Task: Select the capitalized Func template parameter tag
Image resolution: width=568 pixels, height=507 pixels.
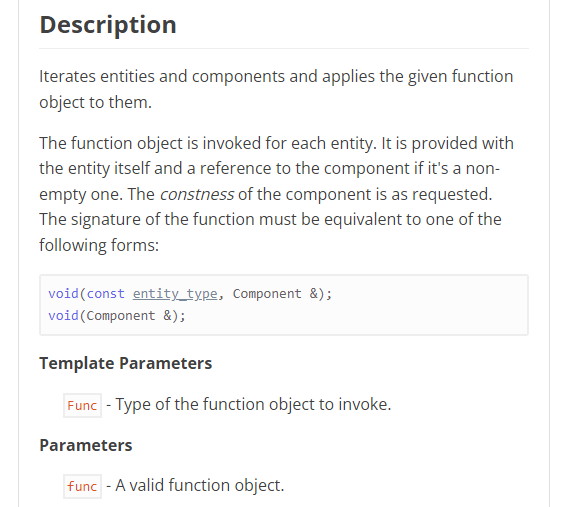Action: click(82, 406)
